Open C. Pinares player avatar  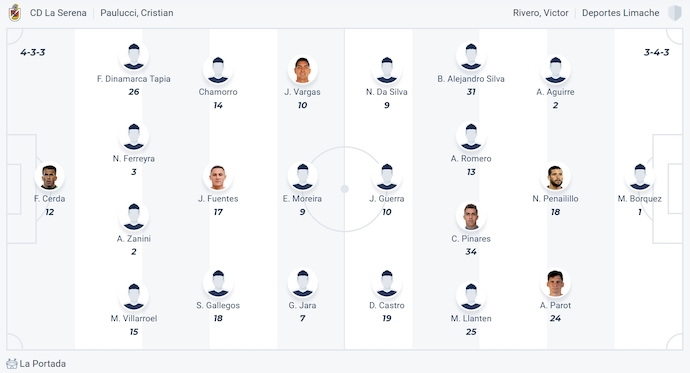click(471, 216)
